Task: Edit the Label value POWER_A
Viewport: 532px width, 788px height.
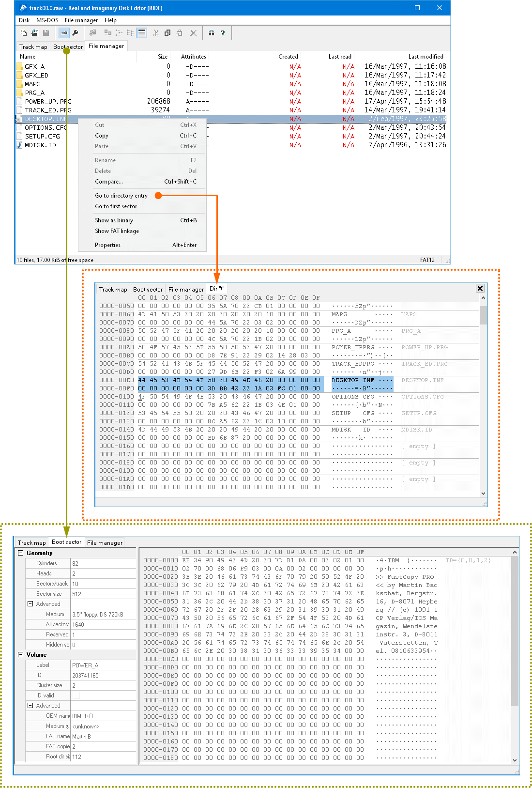Action: coord(103,665)
